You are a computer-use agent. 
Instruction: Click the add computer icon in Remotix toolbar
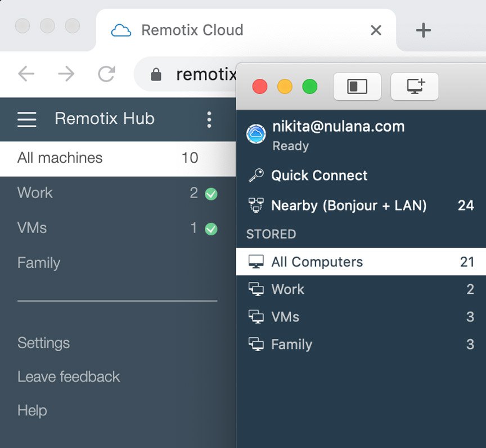pos(415,86)
